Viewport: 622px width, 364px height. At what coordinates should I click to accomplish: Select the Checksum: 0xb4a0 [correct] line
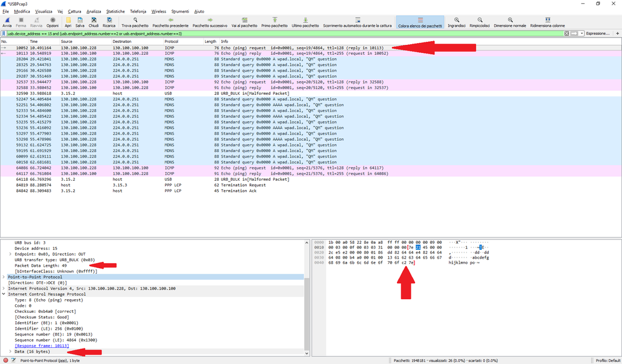45,312
